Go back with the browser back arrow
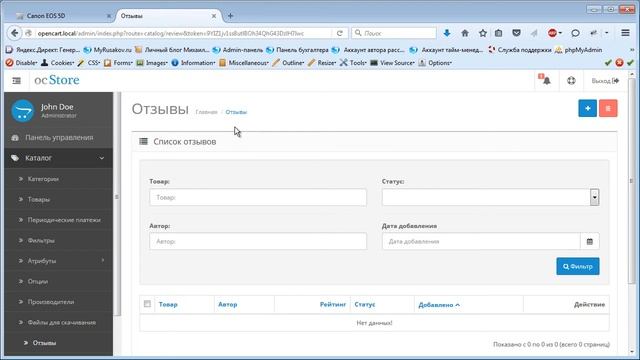Image resolution: width=640 pixels, height=360 pixels. click(x=14, y=33)
